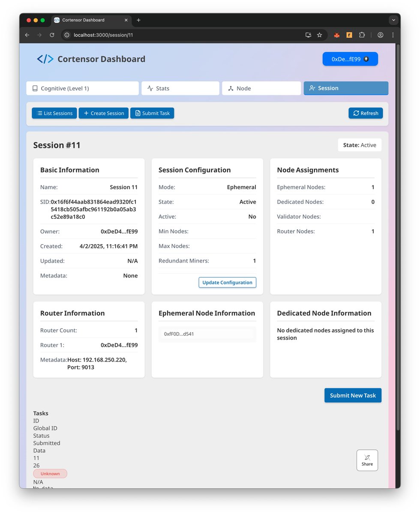Click the X logo in Share widget

tap(367, 457)
